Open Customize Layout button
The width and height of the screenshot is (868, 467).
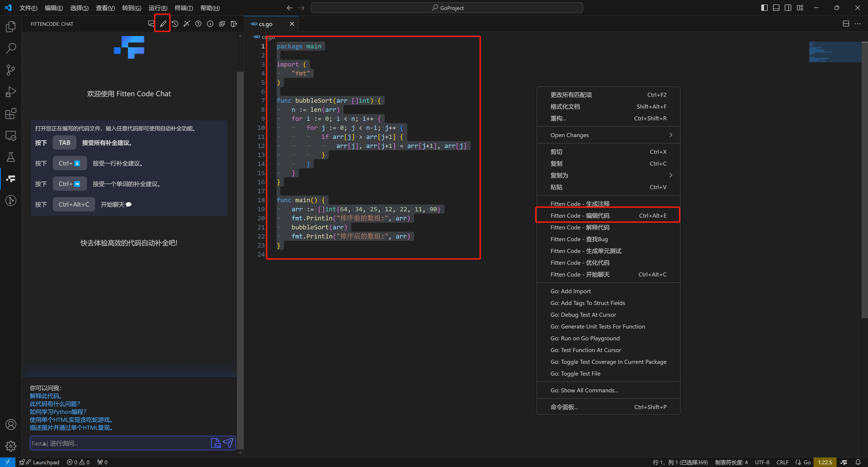coord(800,8)
